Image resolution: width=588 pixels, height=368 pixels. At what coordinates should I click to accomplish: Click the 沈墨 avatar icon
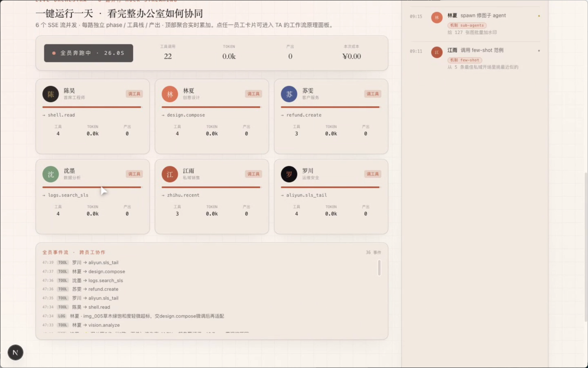tap(51, 174)
